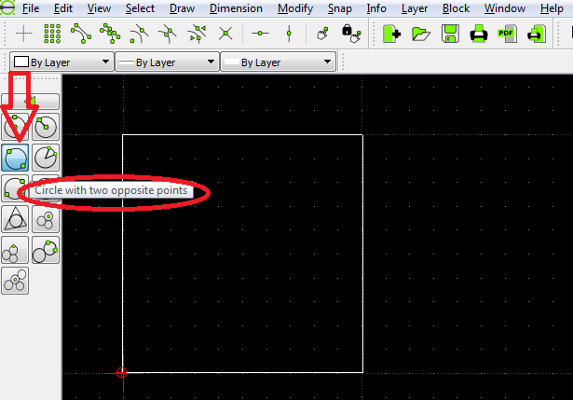Viewport: 573px width, 400px height.
Task: Toggle snap distance mode
Action: click(197, 34)
